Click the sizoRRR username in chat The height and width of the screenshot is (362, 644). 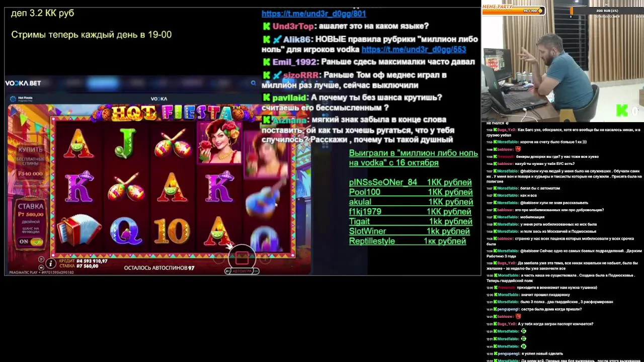click(x=301, y=75)
